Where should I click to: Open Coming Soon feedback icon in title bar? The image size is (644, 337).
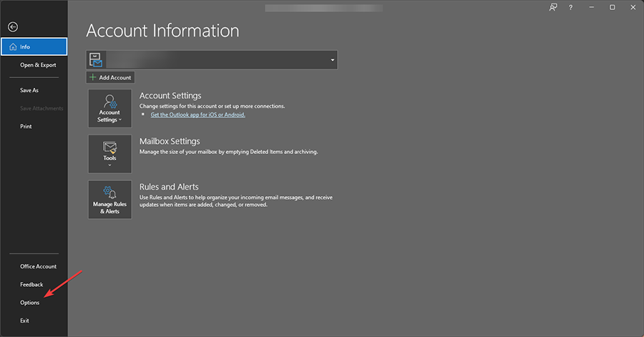pyautogui.click(x=553, y=7)
